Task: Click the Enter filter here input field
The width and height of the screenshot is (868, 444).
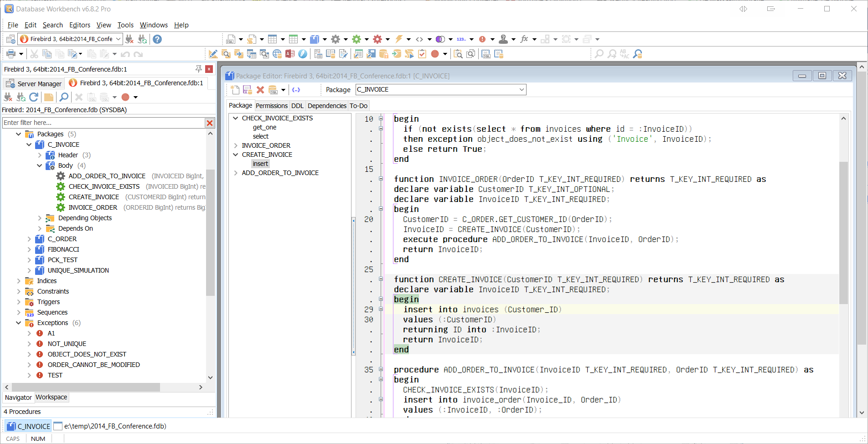Action: point(103,123)
